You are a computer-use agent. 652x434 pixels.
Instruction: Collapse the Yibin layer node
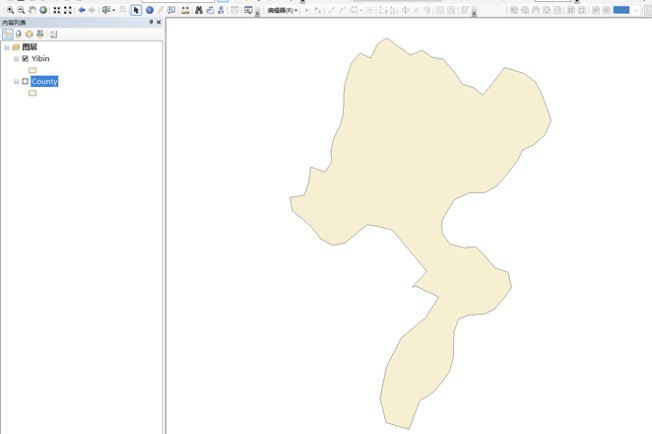(16, 59)
